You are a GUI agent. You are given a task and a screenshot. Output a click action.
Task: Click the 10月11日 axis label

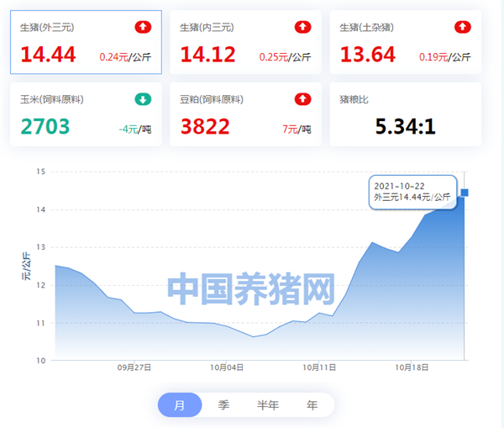[319, 367]
